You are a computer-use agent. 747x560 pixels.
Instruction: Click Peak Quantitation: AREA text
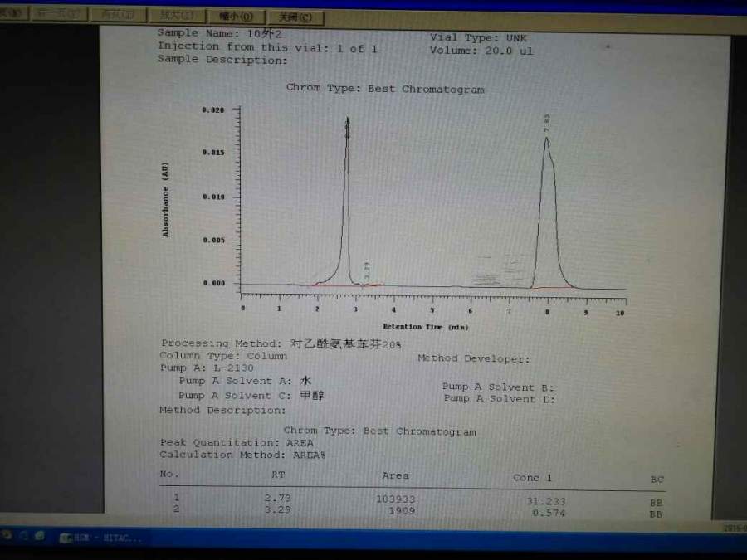click(237, 442)
